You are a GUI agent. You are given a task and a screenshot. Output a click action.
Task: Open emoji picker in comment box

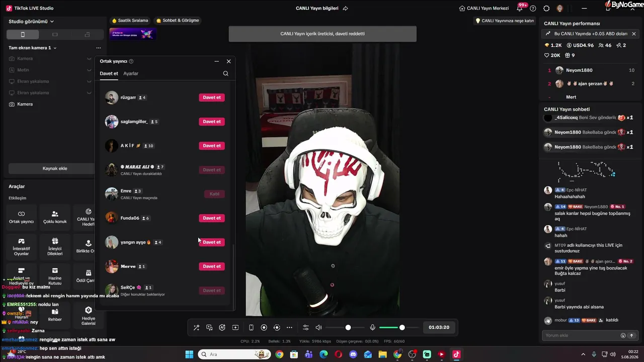pos(623,335)
